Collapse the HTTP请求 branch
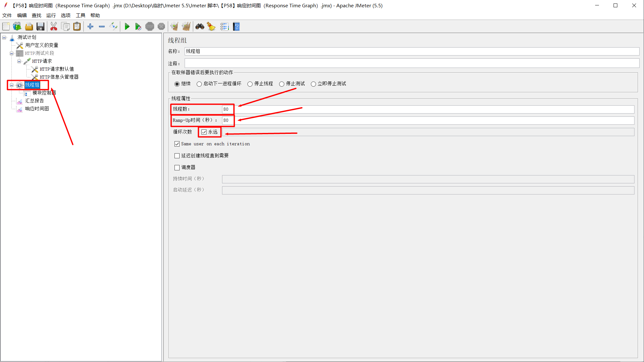644x362 pixels. click(x=19, y=61)
